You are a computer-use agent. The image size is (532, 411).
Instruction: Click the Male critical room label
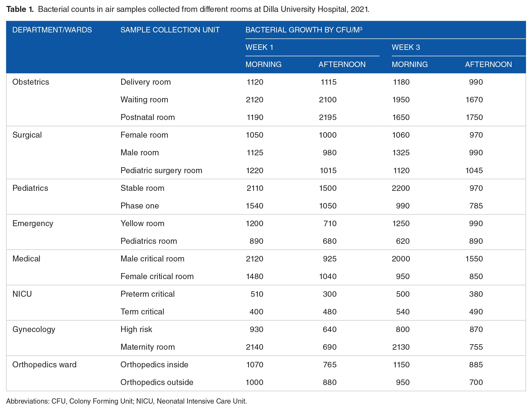click(152, 259)
